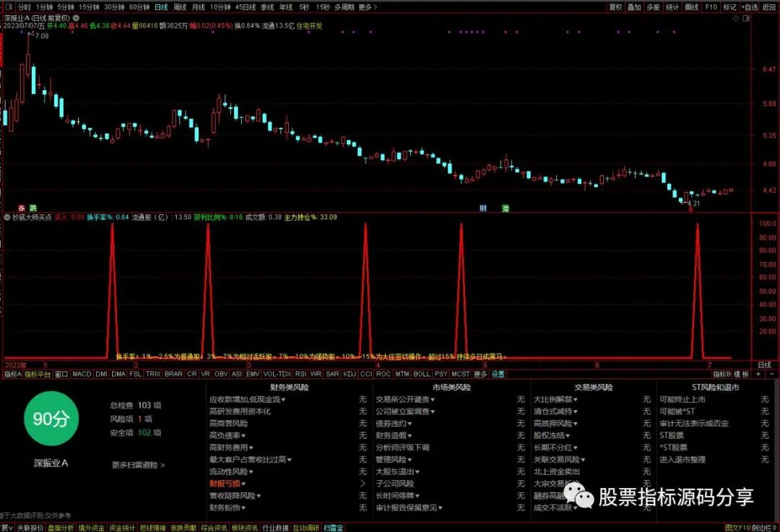Expand 财报亏损 risk item
The height and width of the screenshot is (532, 780).
pyautogui.click(x=227, y=483)
